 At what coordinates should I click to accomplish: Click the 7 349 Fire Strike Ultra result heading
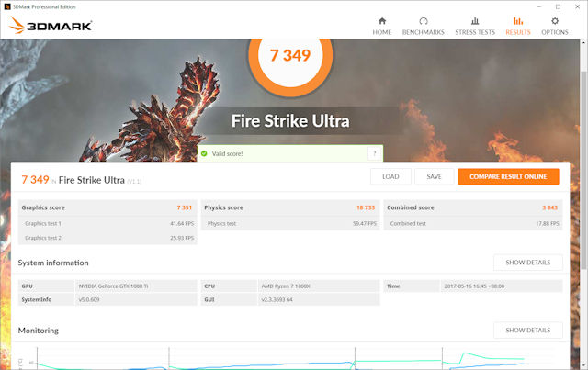click(x=82, y=180)
